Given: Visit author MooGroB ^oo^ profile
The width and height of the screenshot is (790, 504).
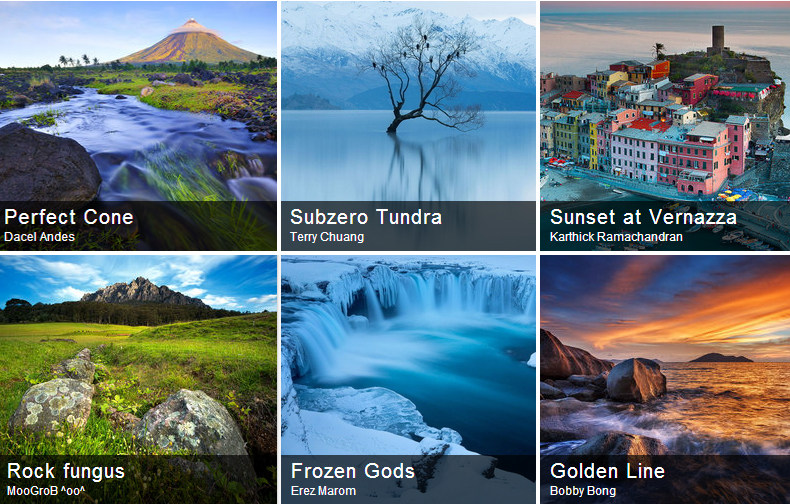Looking at the screenshot, I should point(46,491).
